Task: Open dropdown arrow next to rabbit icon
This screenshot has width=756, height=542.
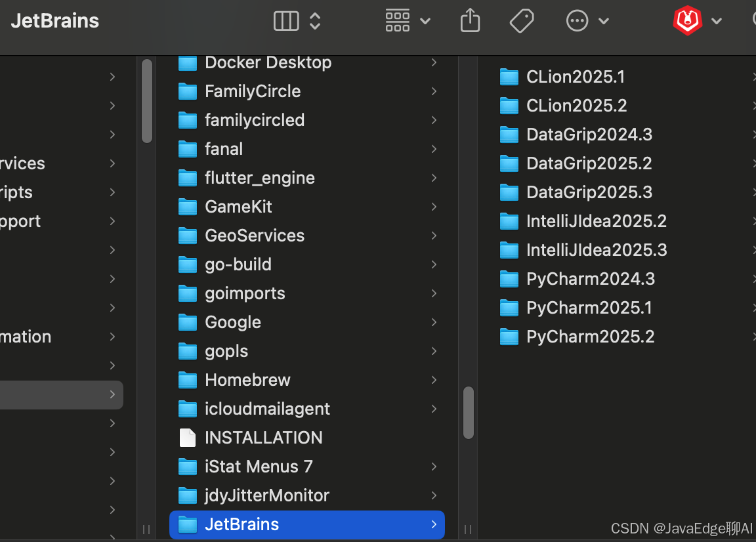Action: [717, 21]
